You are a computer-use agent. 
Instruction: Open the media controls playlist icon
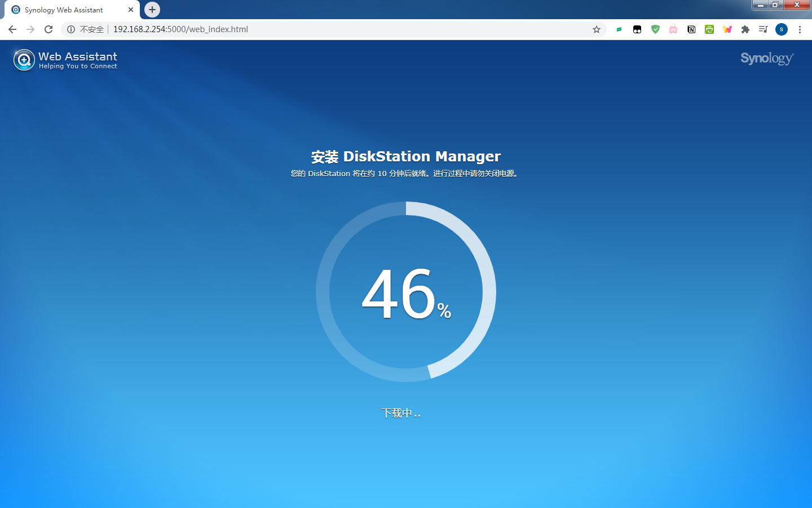coord(764,29)
